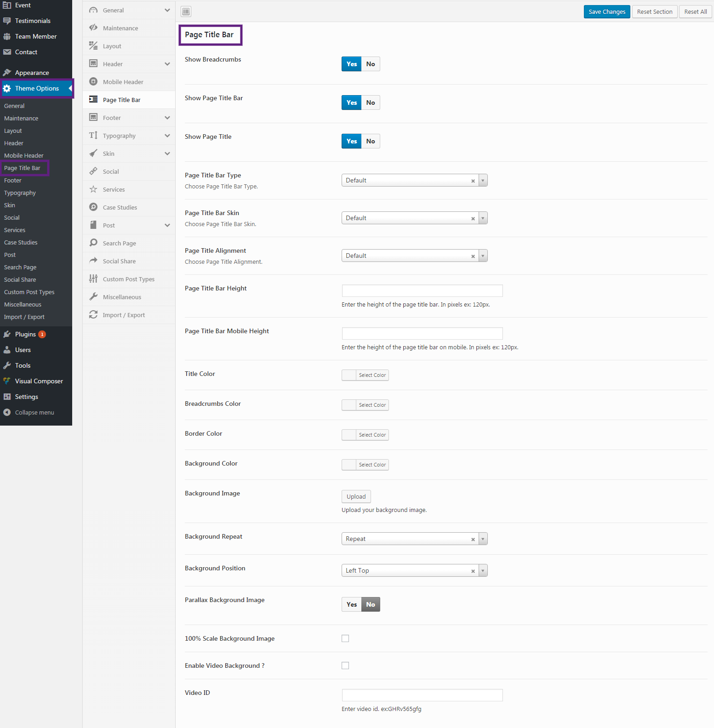Open the Maintenance section icon
714x728 pixels.
click(93, 28)
